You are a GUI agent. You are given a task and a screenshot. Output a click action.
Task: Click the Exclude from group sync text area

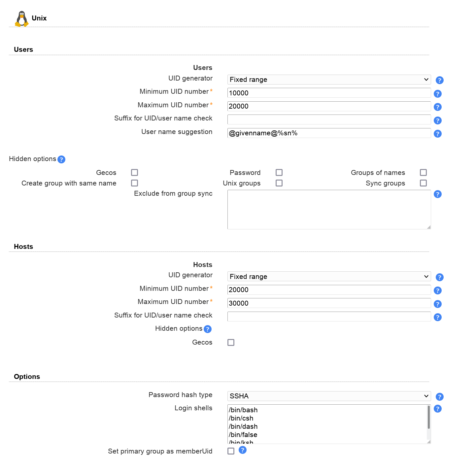(x=329, y=210)
